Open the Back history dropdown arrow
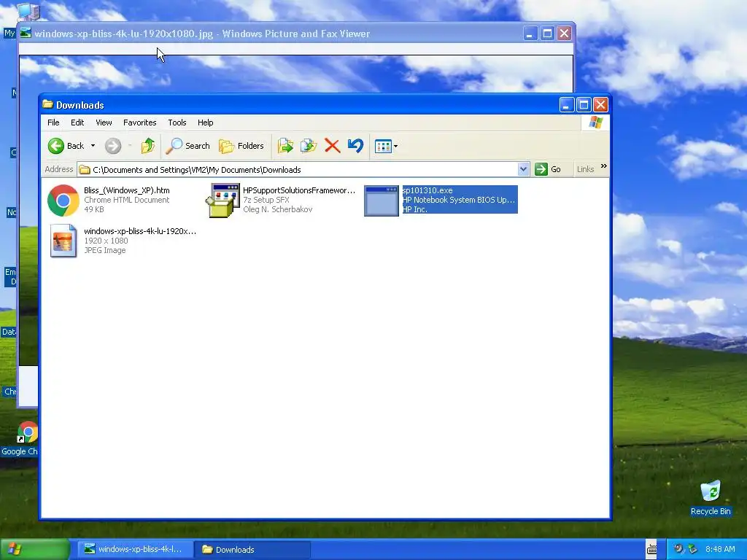Viewport: 747px width, 560px height. [x=93, y=146]
